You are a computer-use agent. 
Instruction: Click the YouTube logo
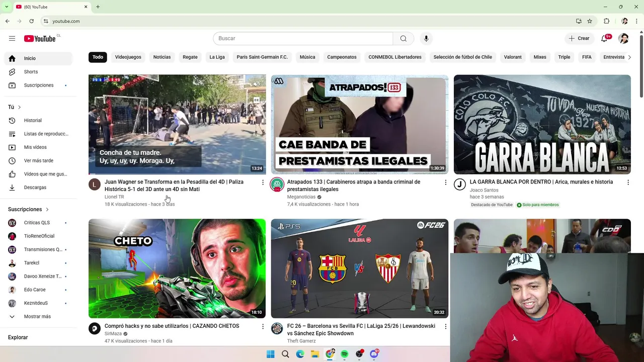pyautogui.click(x=40, y=39)
